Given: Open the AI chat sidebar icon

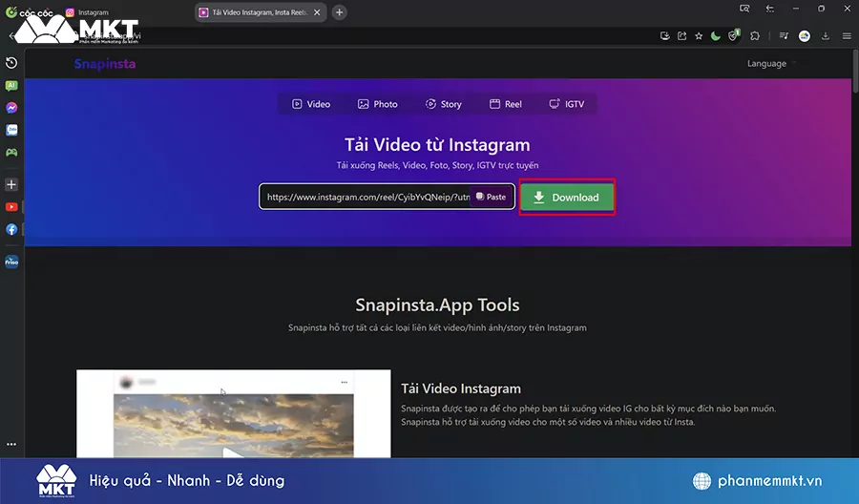Looking at the screenshot, I should pyautogui.click(x=11, y=86).
